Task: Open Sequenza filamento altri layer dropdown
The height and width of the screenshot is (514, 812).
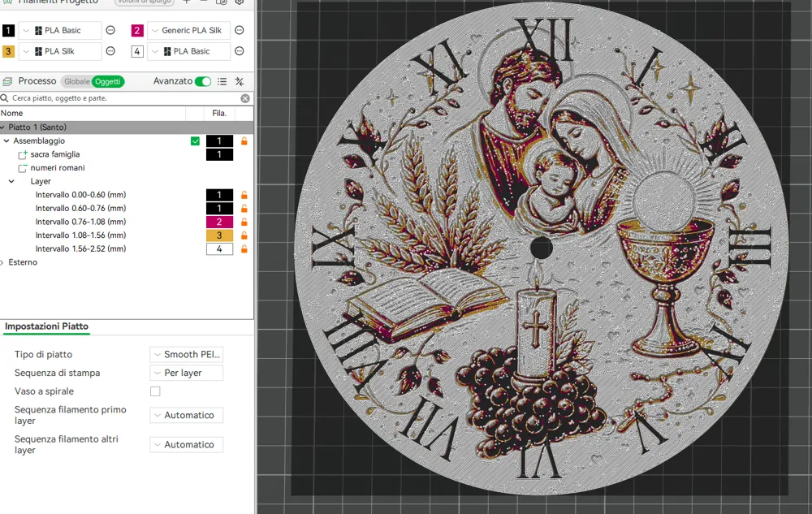Action: click(x=187, y=445)
